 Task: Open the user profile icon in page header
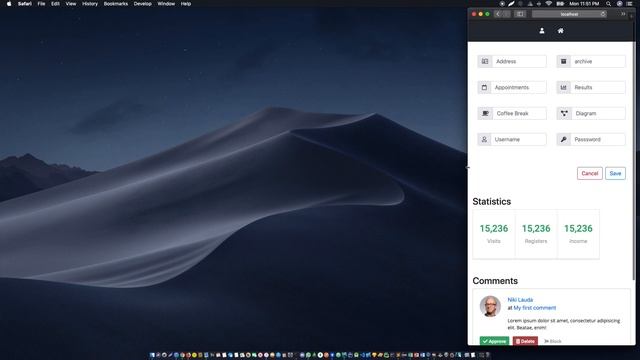(542, 31)
